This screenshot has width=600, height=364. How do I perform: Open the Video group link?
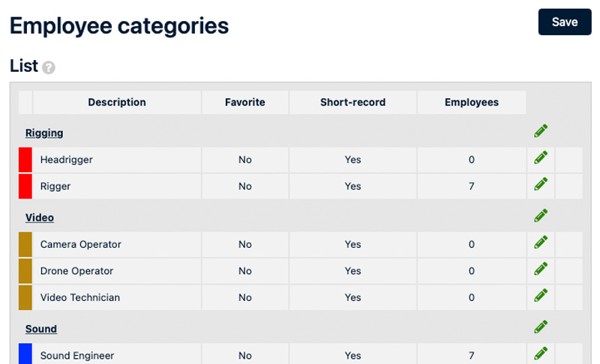click(x=40, y=218)
